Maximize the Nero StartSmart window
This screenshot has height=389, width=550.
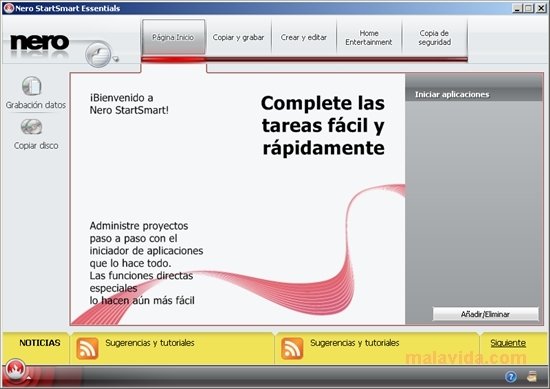pos(529,8)
